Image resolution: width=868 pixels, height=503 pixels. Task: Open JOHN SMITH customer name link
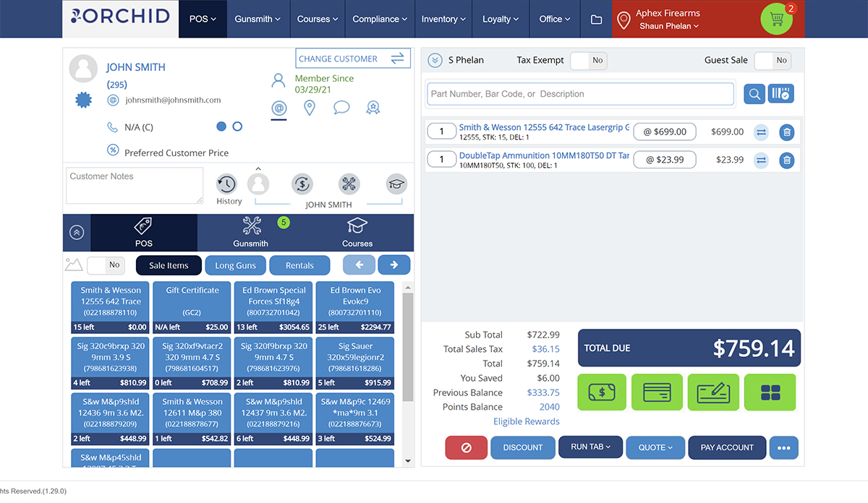[136, 67]
